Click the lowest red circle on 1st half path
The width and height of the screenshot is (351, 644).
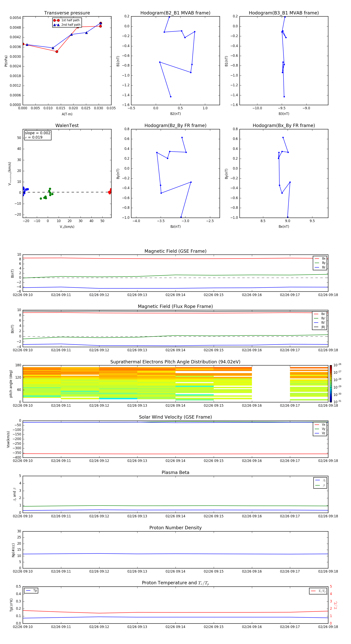(57, 52)
